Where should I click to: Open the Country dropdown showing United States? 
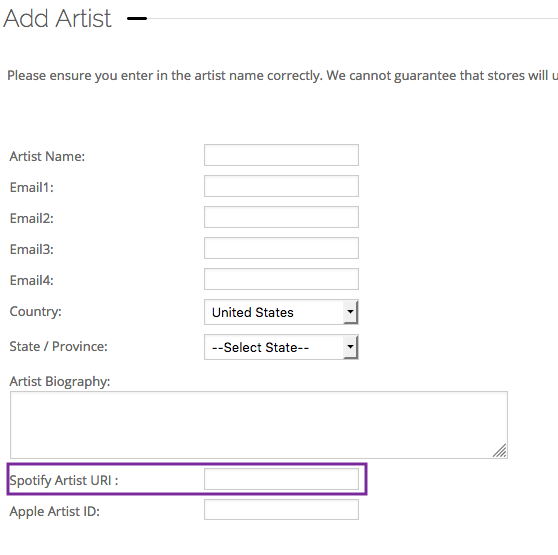(x=281, y=312)
